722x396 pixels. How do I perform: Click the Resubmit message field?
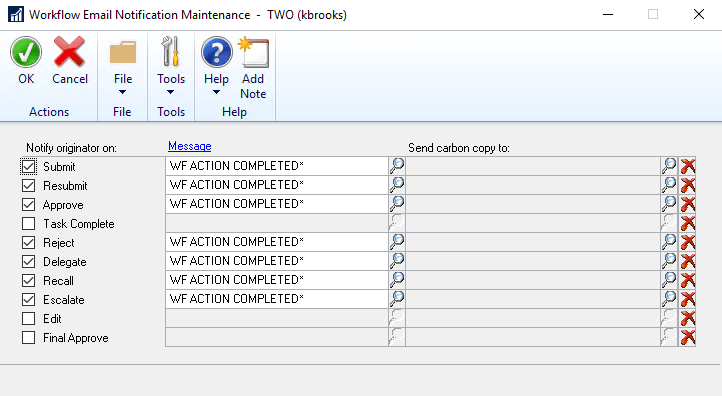(277, 185)
